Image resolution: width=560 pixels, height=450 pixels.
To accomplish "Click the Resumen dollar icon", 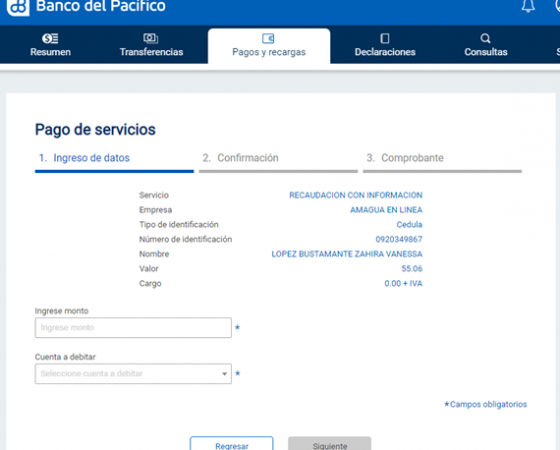I will 50,38.
